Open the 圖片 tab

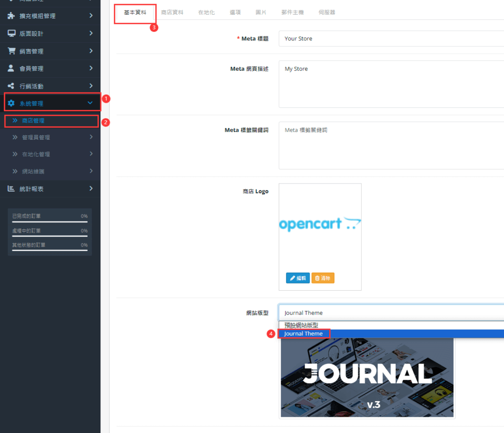tap(261, 12)
